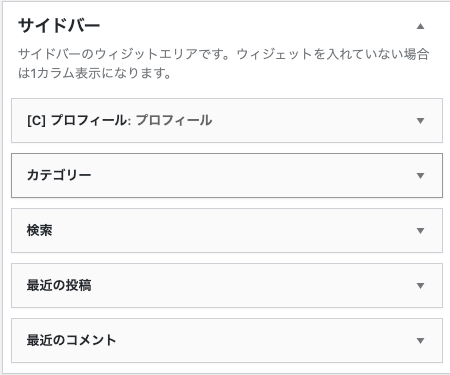Click the empty middle of the 検索 widget bar

click(233, 231)
